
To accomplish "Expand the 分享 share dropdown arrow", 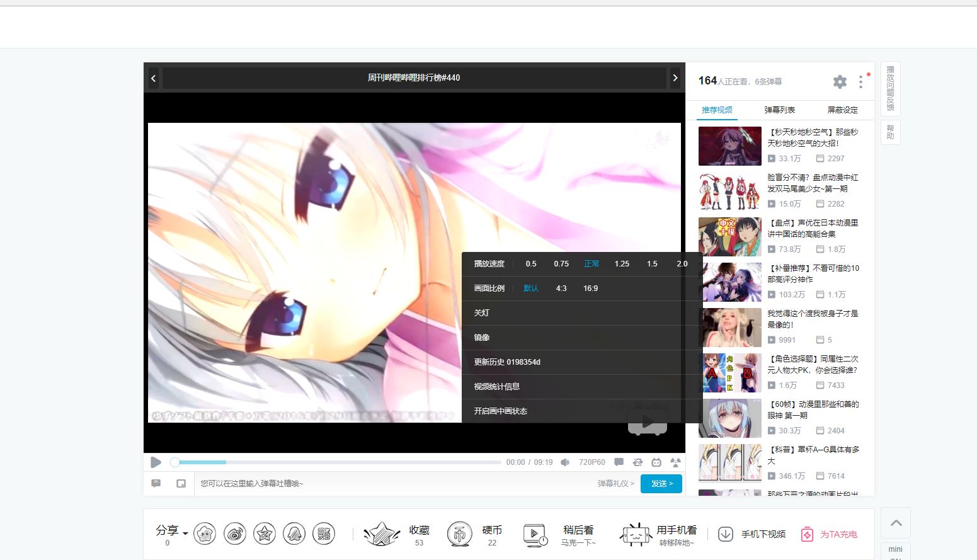I will click(185, 533).
